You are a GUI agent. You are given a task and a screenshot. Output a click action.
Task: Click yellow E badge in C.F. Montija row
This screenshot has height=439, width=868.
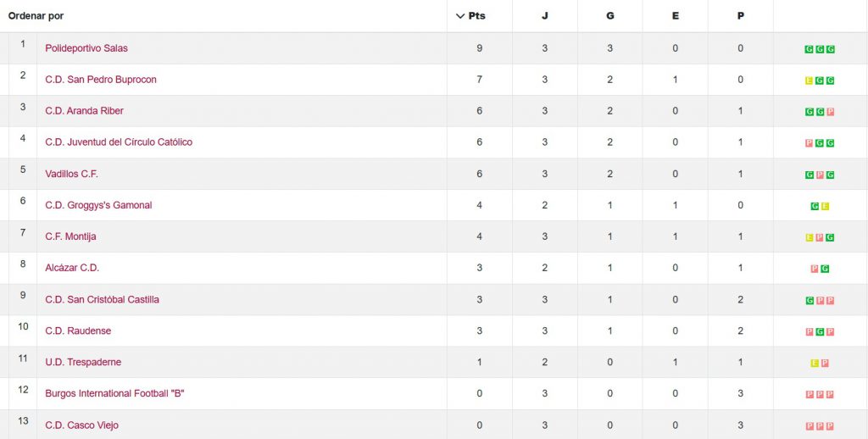click(810, 237)
